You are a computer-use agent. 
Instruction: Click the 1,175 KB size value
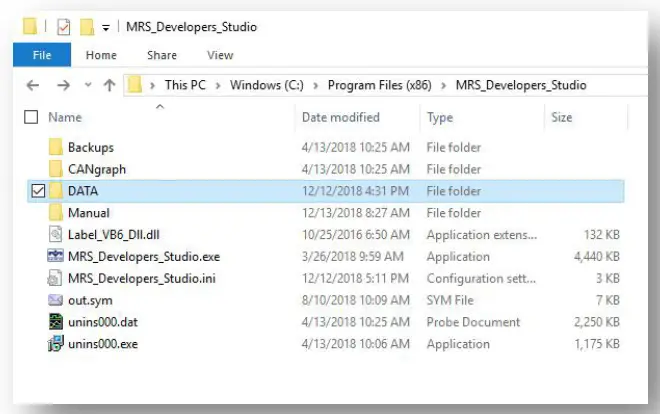pyautogui.click(x=597, y=344)
